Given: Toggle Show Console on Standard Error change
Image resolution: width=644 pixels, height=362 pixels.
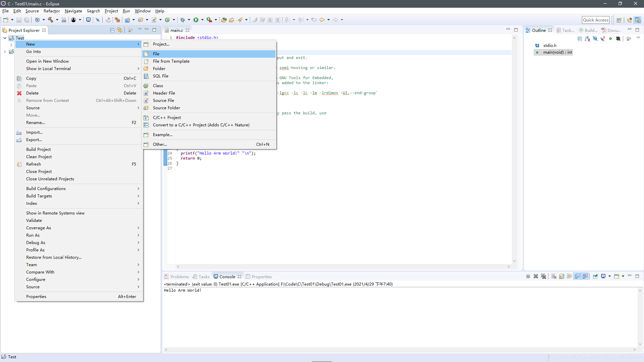Looking at the screenshot, I should click(585, 276).
